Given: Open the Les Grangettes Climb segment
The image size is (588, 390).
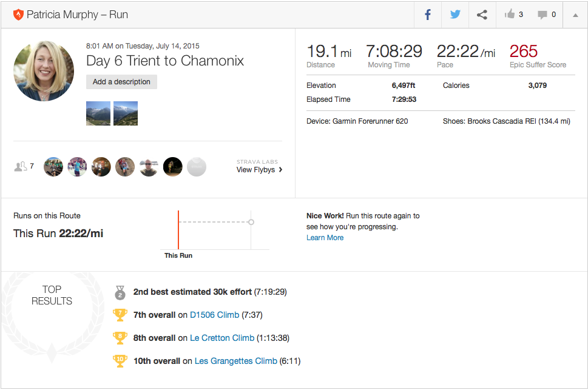Looking at the screenshot, I should [235, 361].
